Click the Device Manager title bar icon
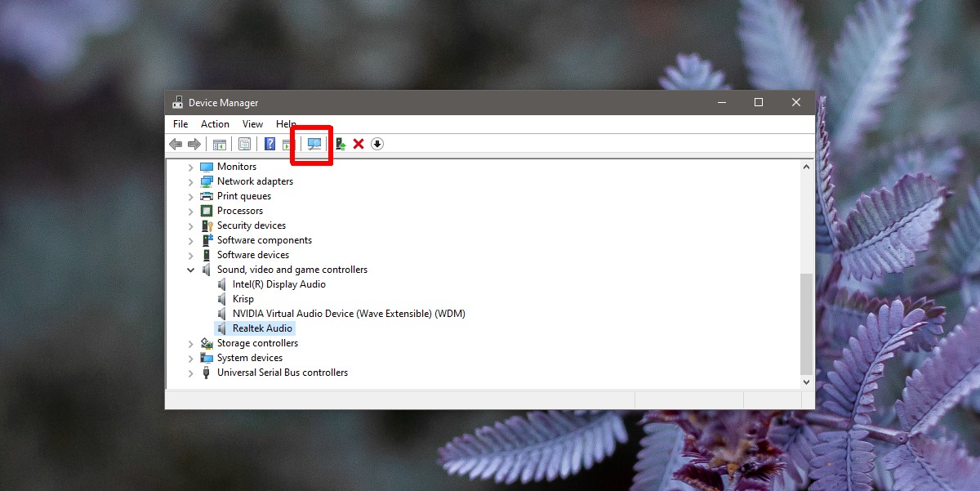Image resolution: width=980 pixels, height=491 pixels. (177, 103)
